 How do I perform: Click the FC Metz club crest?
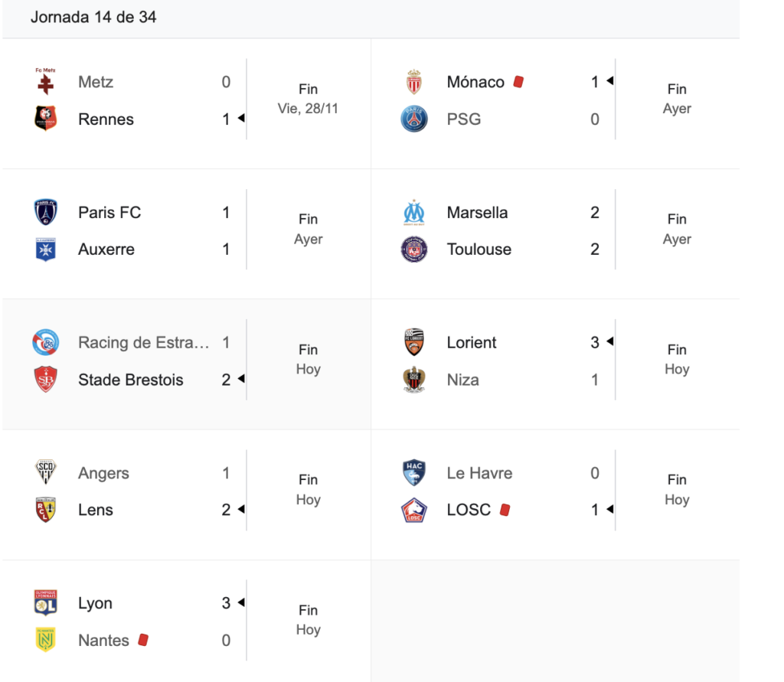click(x=46, y=81)
